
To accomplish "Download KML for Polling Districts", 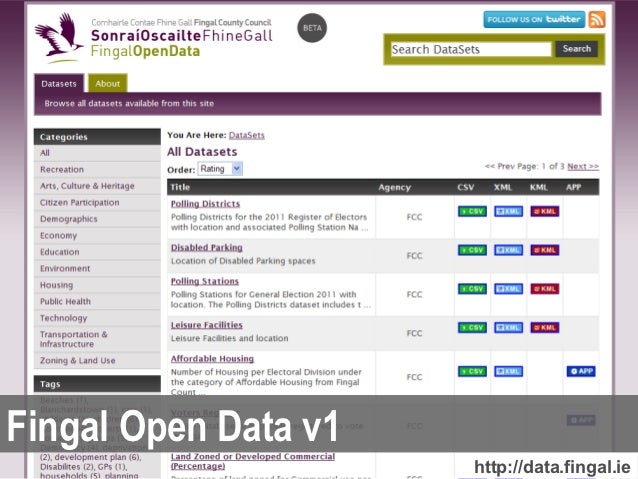I will 545,211.
